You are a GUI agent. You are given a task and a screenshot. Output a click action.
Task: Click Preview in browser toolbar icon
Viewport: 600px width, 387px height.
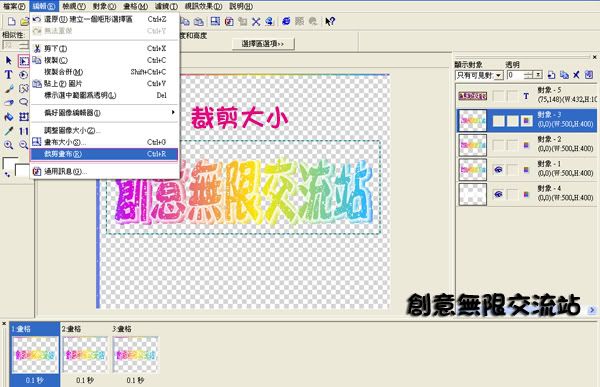286,21
